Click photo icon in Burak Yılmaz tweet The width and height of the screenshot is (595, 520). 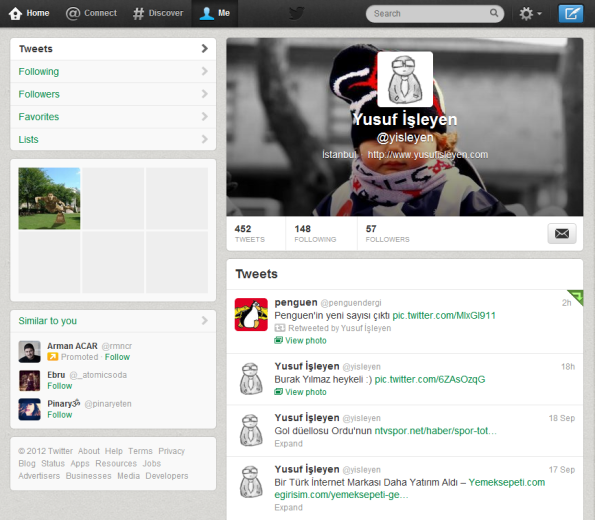tap(279, 392)
